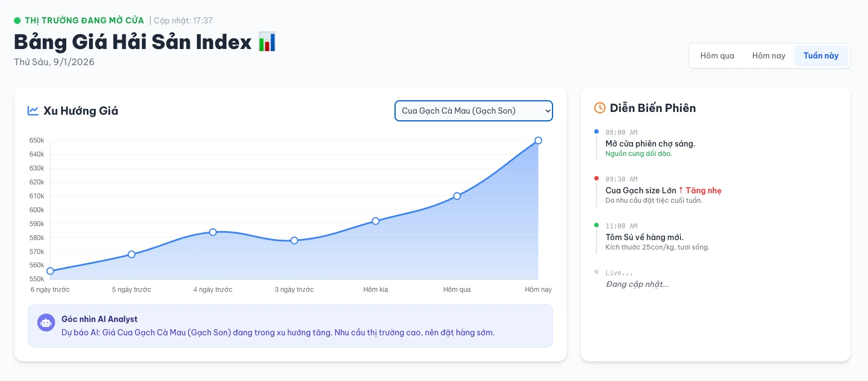Click the Tăng nhẹ red price indicator

tap(700, 190)
